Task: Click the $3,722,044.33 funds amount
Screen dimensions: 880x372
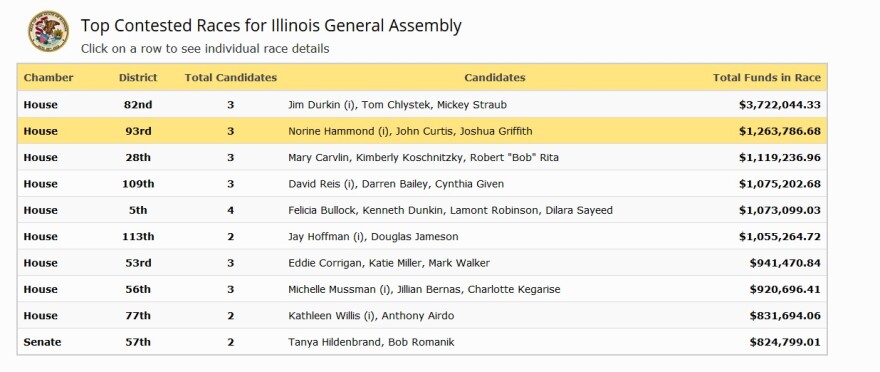Action: pyautogui.click(x=780, y=105)
